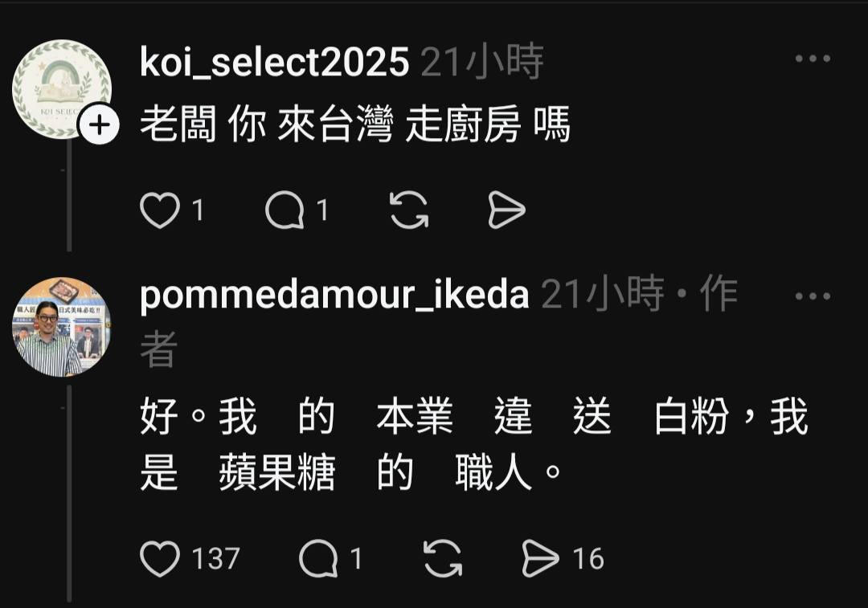
Task: Share pommedamour_ikeda's reply via send icon
Action: point(540,559)
